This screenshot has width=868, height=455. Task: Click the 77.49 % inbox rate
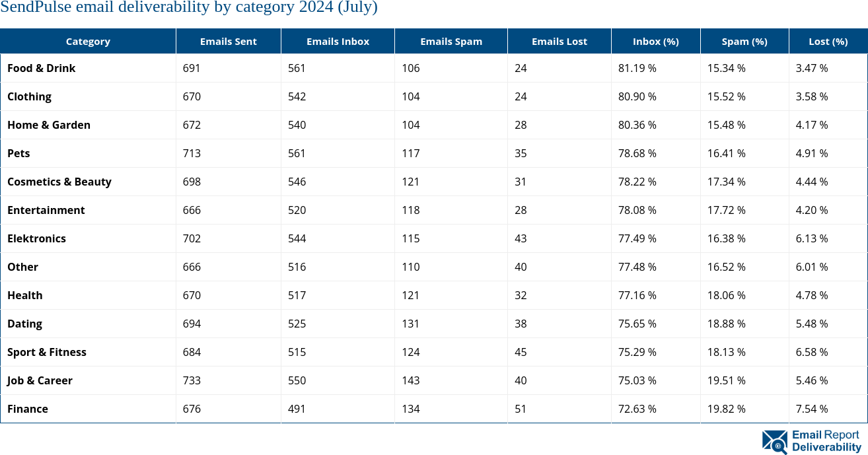tap(637, 238)
